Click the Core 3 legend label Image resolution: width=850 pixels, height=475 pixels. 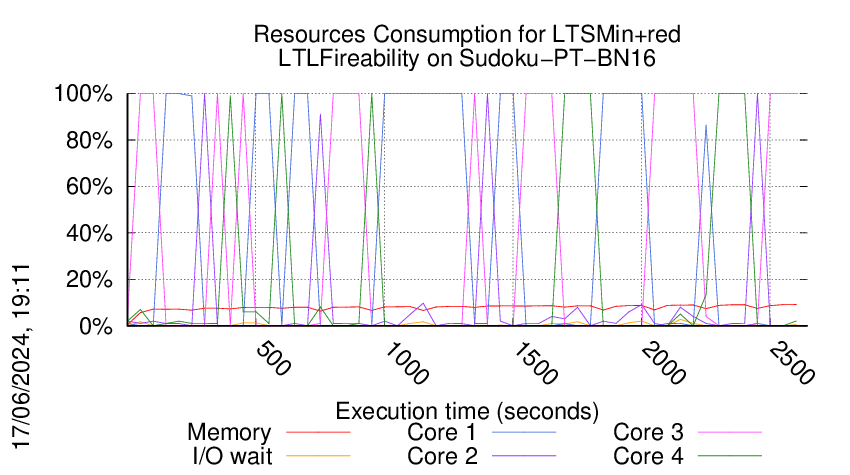tap(648, 432)
